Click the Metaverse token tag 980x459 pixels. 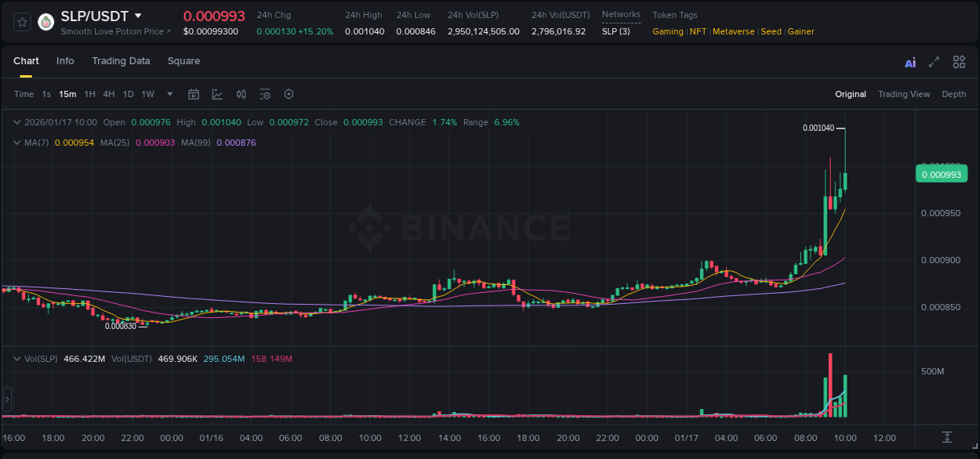pyautogui.click(x=733, y=31)
